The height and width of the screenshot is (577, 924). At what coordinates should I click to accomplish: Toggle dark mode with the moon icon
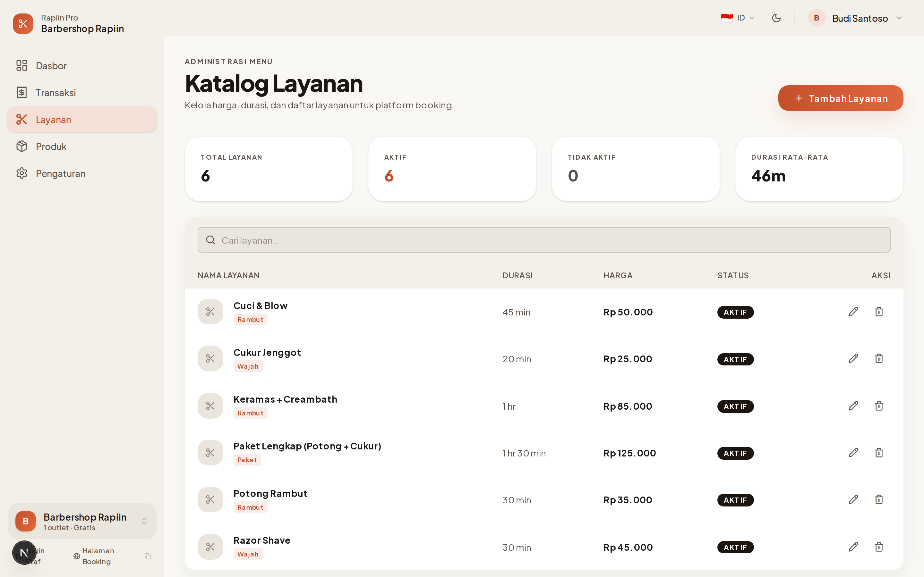pos(776,18)
